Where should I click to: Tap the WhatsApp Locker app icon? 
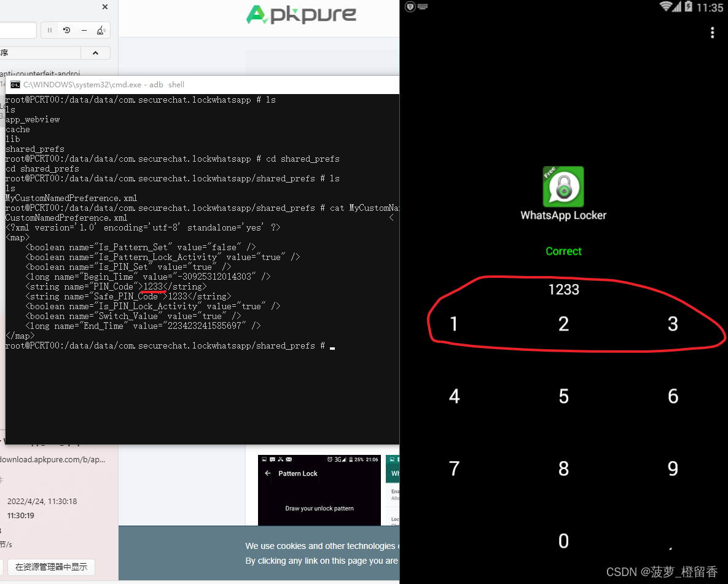[x=563, y=186]
